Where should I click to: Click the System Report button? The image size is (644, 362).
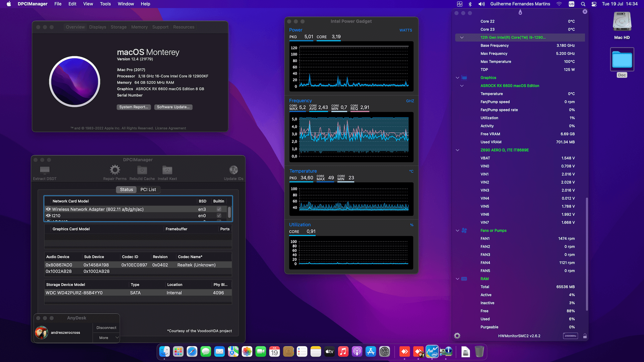point(133,107)
